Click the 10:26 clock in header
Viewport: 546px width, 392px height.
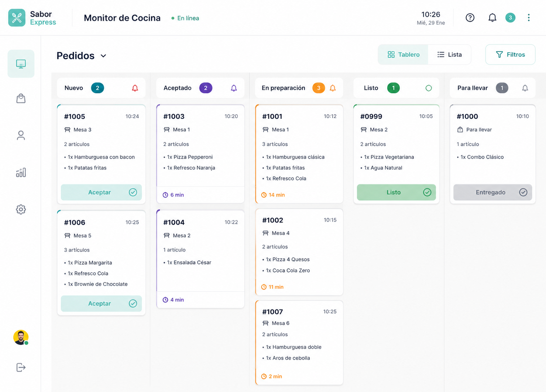[431, 14]
